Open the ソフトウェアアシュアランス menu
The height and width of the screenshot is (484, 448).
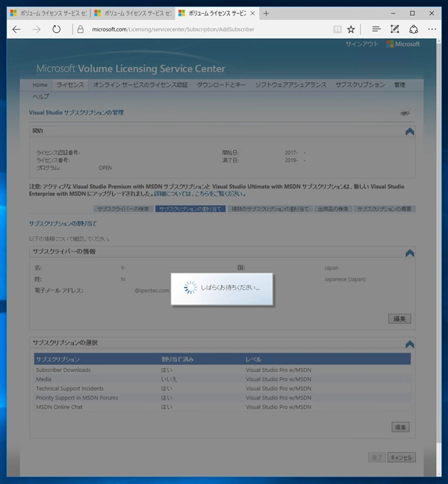coord(290,85)
